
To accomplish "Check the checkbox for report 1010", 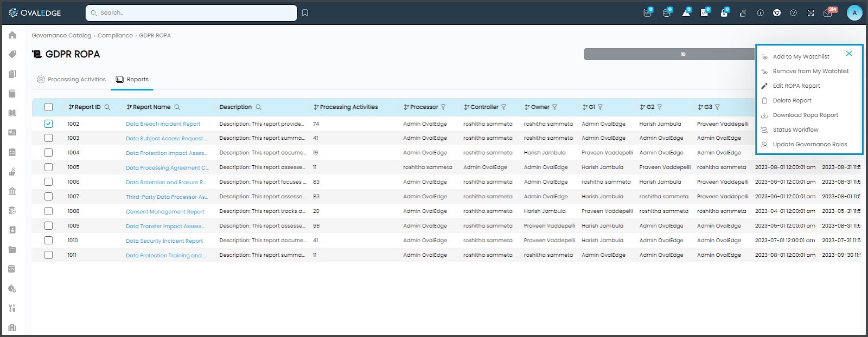I will coord(48,241).
